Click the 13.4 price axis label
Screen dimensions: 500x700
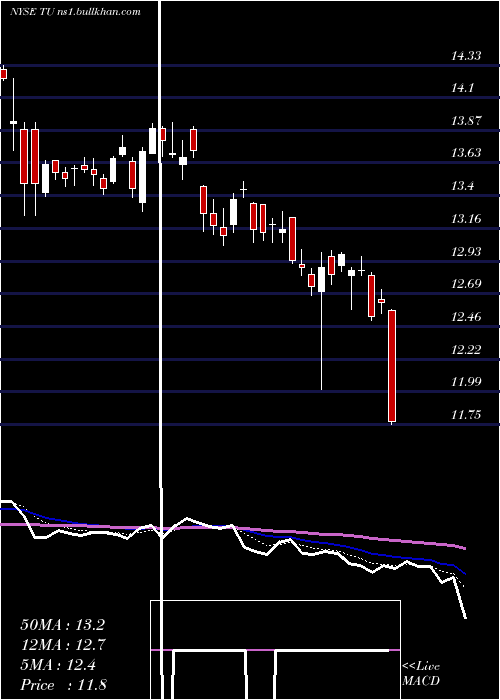pos(463,186)
